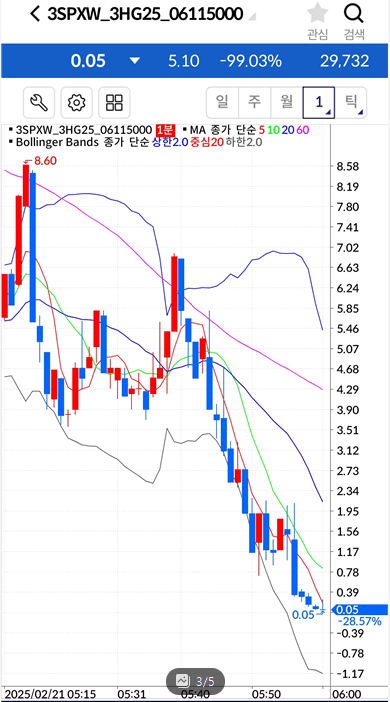Click 2025/02/21 05:15 time label
The width and height of the screenshot is (390, 702).
pyautogui.click(x=51, y=693)
